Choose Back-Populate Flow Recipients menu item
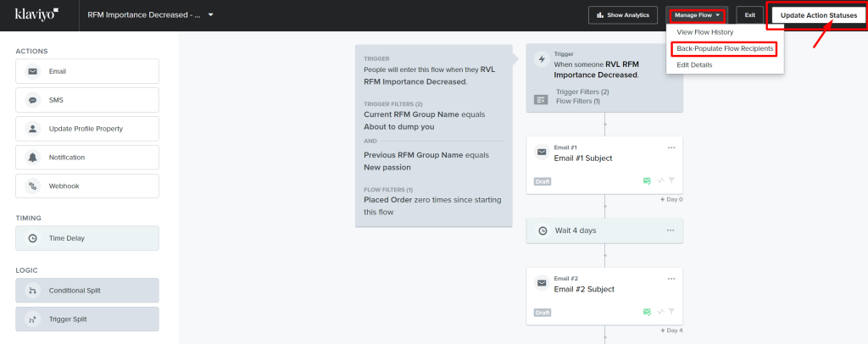Viewport: 868px width, 344px height. (725, 49)
